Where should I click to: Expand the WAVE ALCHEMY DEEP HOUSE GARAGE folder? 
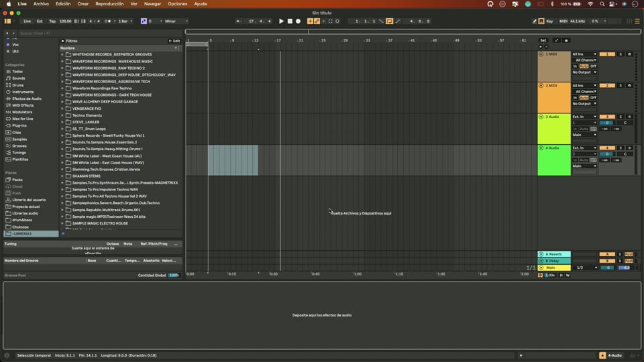point(62,101)
